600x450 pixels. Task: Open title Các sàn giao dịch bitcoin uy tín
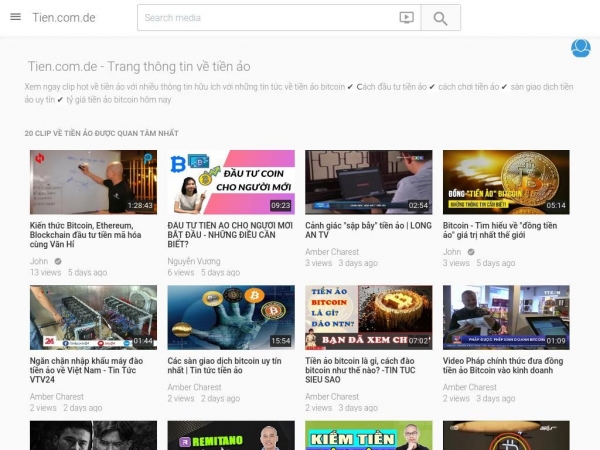click(x=224, y=365)
